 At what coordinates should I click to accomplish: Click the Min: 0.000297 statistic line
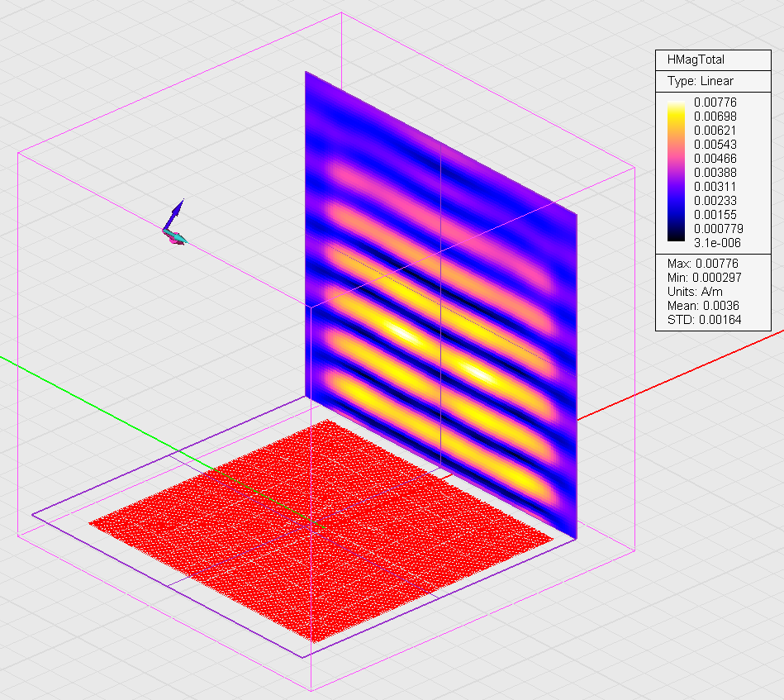(x=704, y=278)
